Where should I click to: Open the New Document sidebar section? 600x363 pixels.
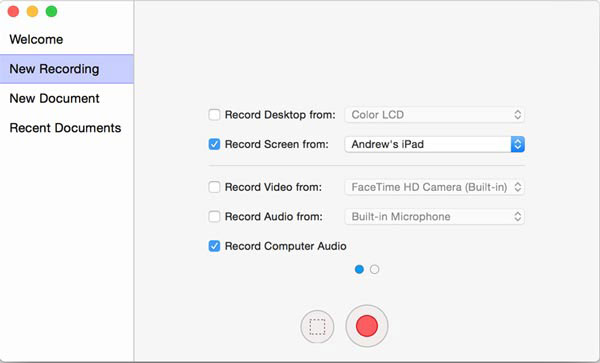67,98
